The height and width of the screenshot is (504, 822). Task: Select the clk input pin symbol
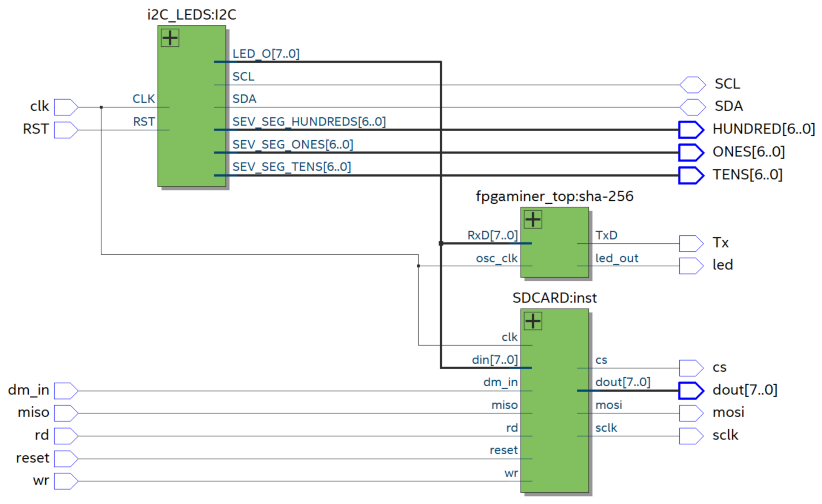pyautogui.click(x=66, y=107)
